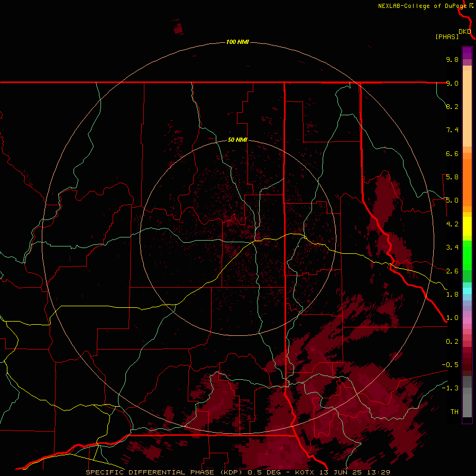Click the -1.3 scale value

coord(450,388)
